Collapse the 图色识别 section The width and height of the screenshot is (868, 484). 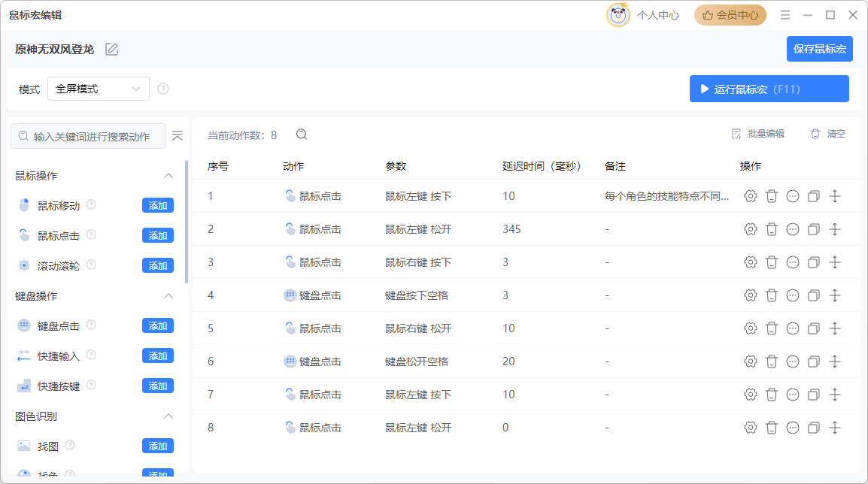click(168, 416)
